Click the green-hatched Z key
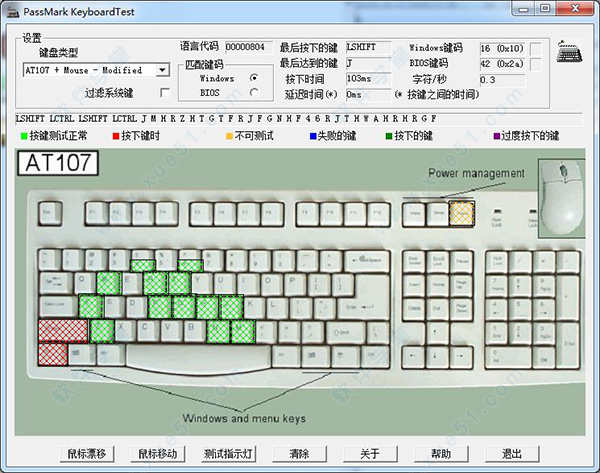This screenshot has height=473, width=600. pyautogui.click(x=102, y=331)
